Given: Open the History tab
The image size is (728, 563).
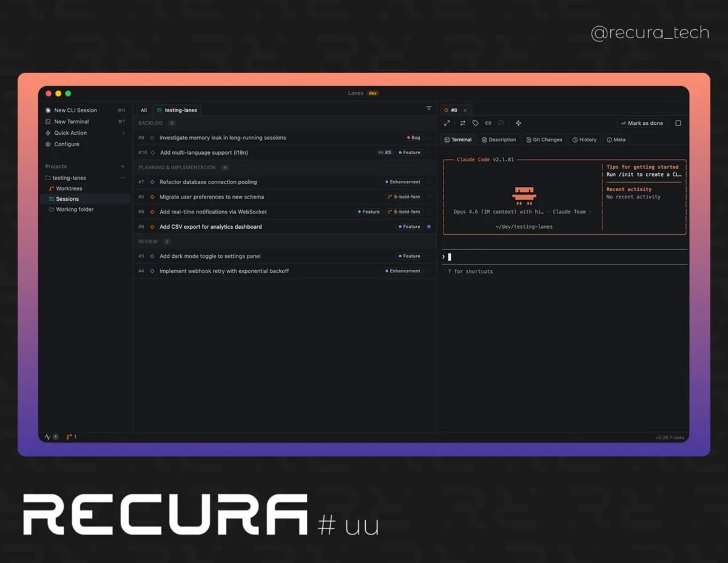Looking at the screenshot, I should point(584,140).
